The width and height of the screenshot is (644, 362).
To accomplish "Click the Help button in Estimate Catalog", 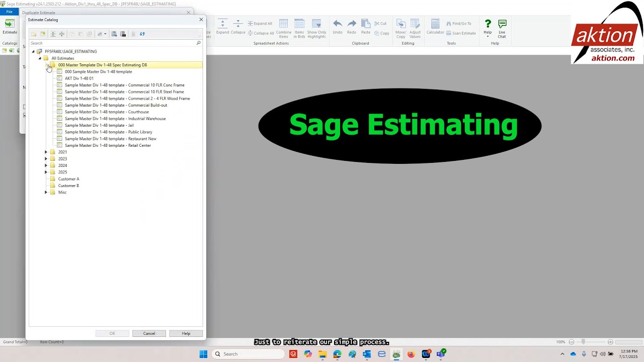I will (x=186, y=333).
